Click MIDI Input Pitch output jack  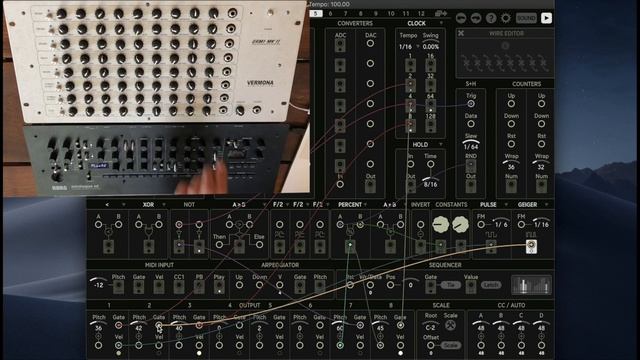pyautogui.click(x=118, y=287)
